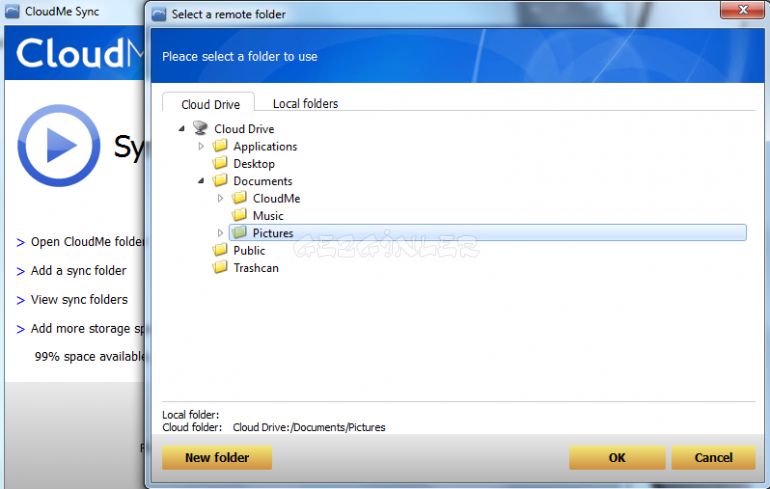
Task: Click the Cancel button
Action: tap(714, 458)
